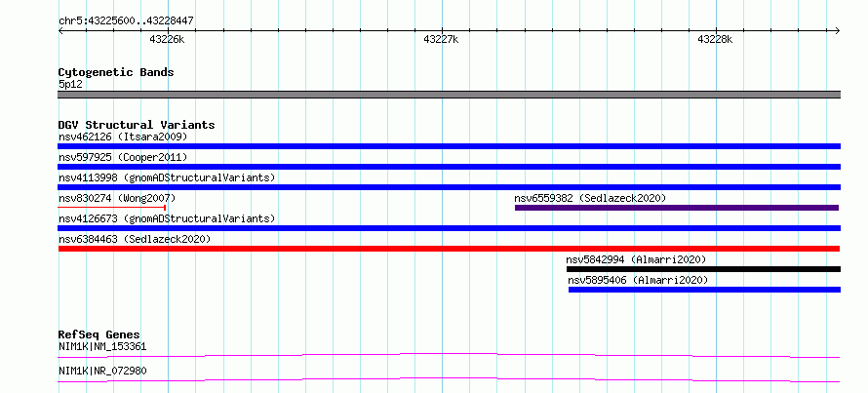Image resolution: width=868 pixels, height=393 pixels.
Task: Select the magenta NIM1K|NR_072980 gene line
Action: coord(449,379)
